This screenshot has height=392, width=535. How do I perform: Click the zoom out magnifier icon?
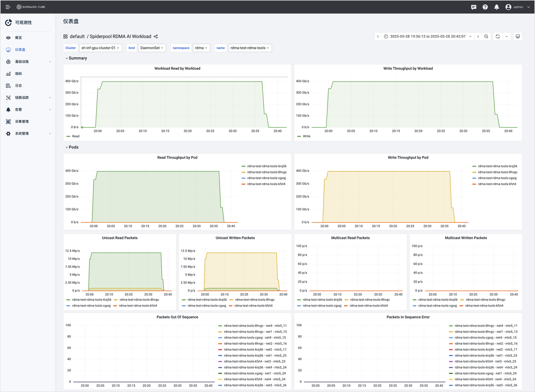pos(486,36)
